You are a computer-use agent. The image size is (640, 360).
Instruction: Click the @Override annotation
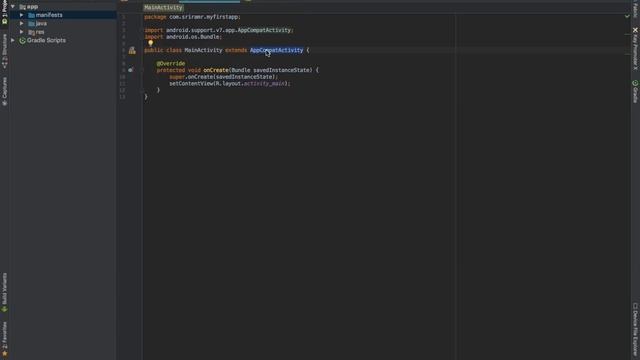(x=171, y=64)
